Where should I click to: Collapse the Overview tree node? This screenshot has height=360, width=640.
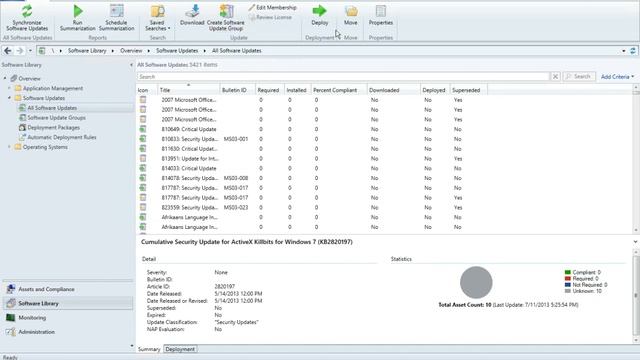(x=5, y=78)
